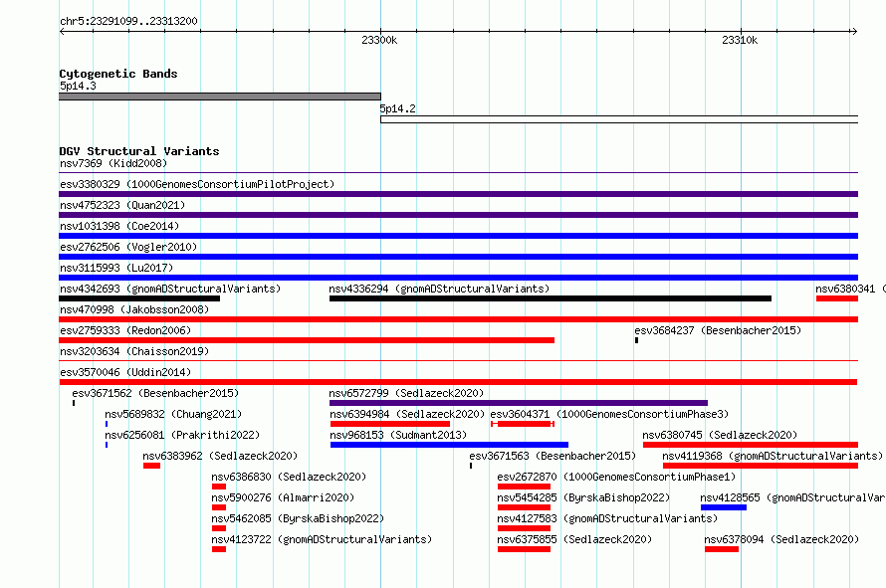Open variant nsv7369 (Kidd2008) label
Screen dimensions: 886x588
(113, 164)
